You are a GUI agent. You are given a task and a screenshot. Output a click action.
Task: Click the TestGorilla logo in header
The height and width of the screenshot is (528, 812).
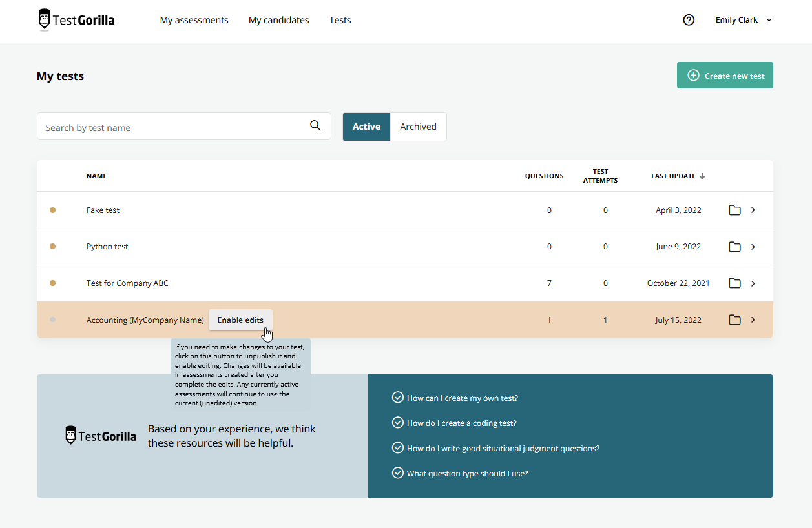coord(76,20)
